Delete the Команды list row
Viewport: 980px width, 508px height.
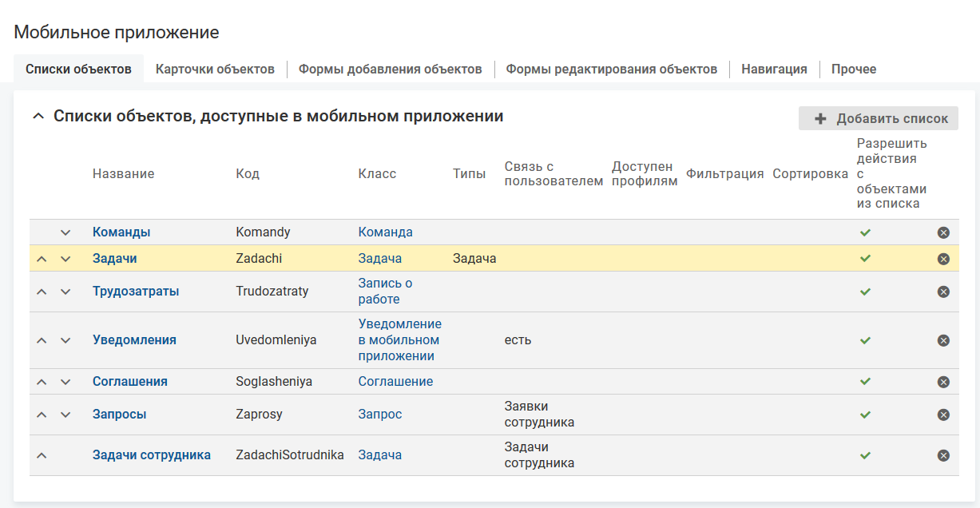point(943,232)
